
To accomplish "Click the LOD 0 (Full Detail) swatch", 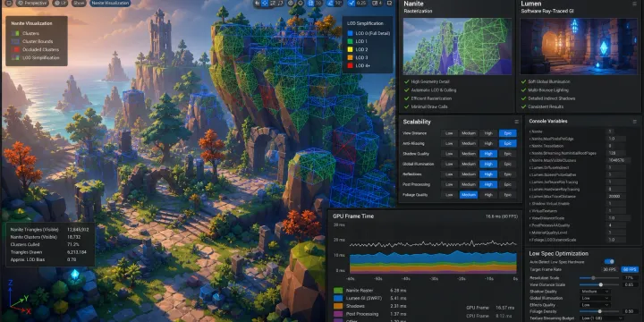I will [x=350, y=33].
